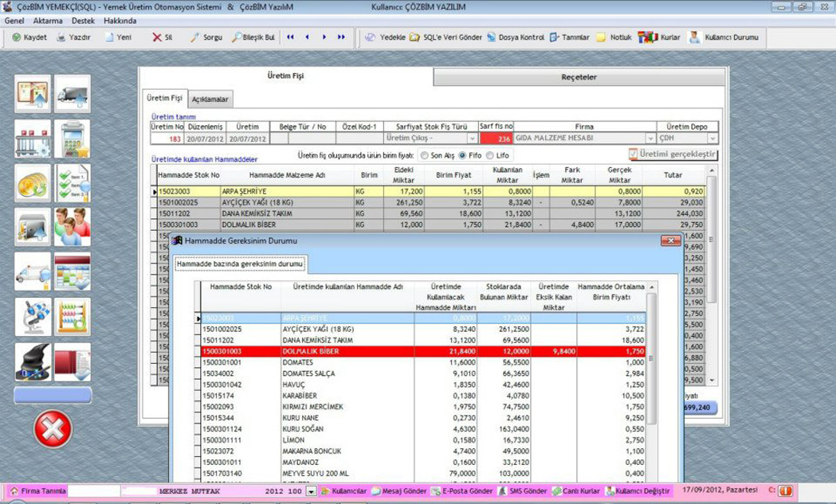Open the people group icon in sidebar

[72, 228]
